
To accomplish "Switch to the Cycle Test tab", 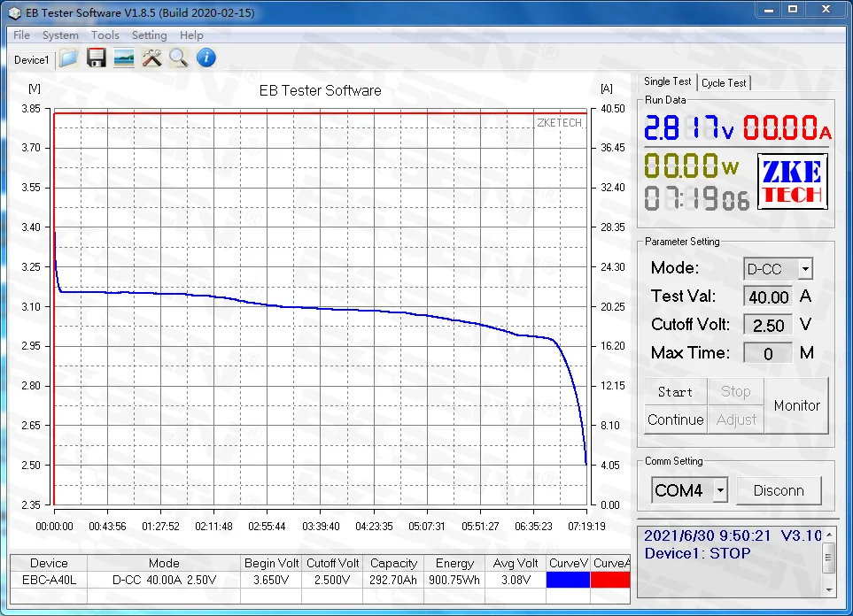I will pos(724,82).
